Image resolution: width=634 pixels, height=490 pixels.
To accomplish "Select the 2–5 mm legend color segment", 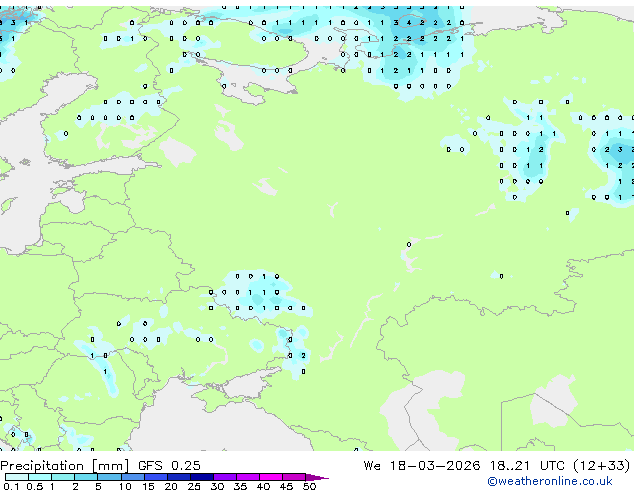I will [x=86, y=477].
